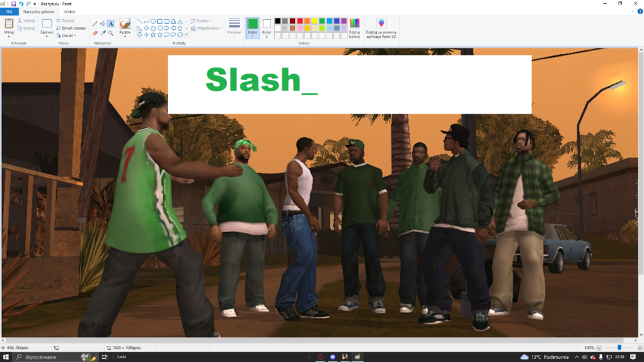This screenshot has width=644, height=362.
Task: Select Kolor 1 as active color
Action: coord(252,28)
